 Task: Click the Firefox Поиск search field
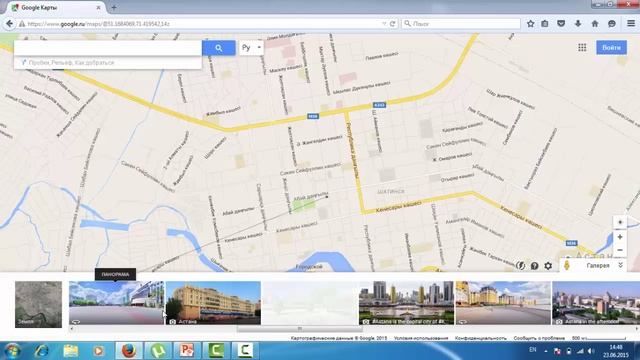[x=461, y=24]
